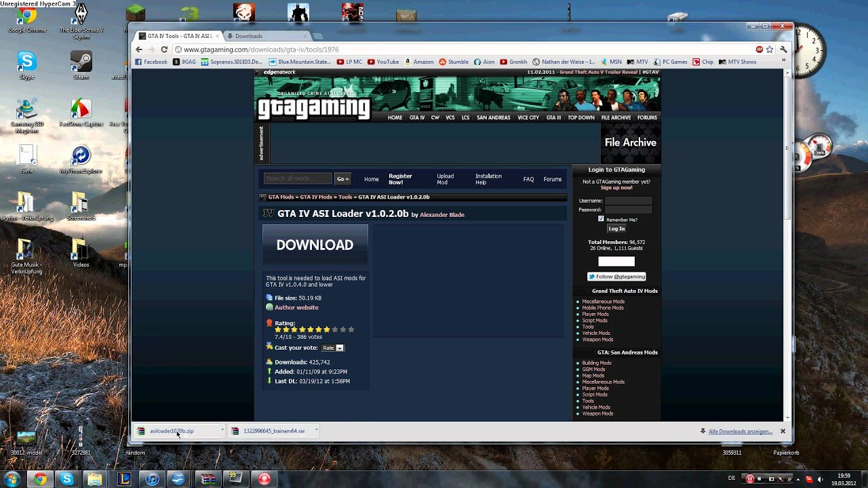Open the 9GAG bookmark
This screenshot has width=868, height=488.
[x=184, y=62]
